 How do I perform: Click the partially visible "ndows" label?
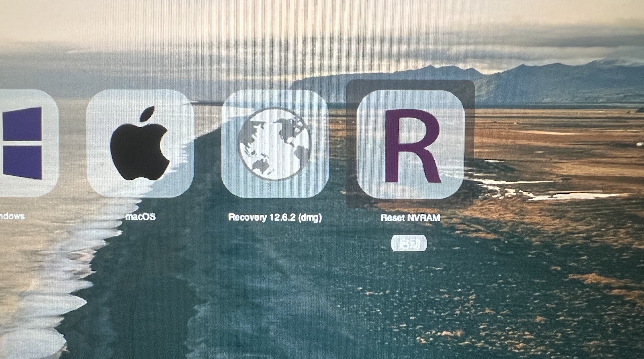click(12, 216)
